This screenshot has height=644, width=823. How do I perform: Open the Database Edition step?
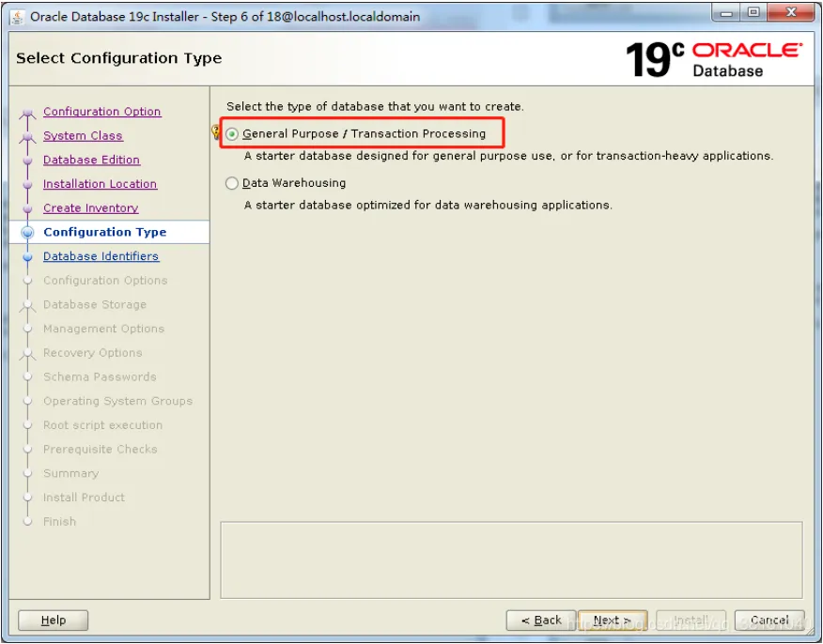coord(91,160)
